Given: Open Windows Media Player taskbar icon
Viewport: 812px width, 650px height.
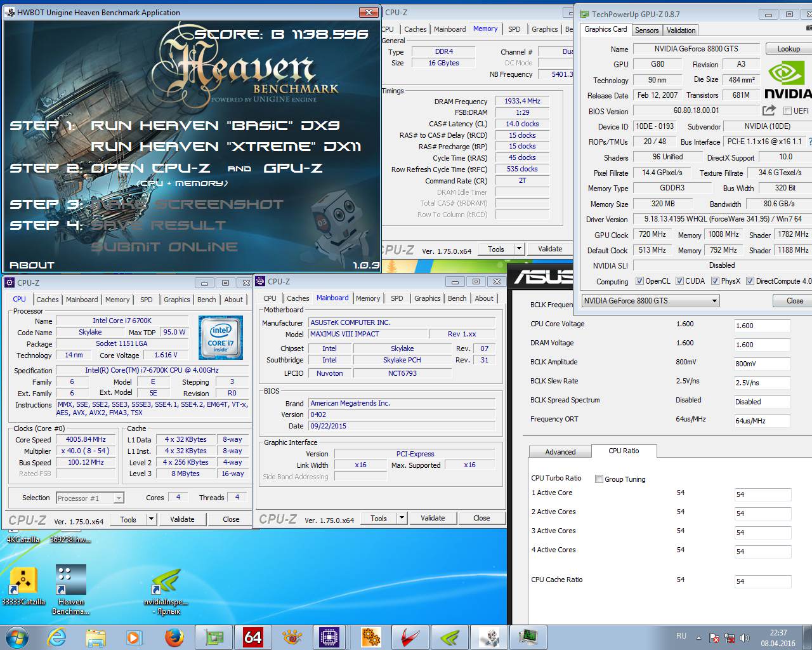Looking at the screenshot, I should [134, 637].
